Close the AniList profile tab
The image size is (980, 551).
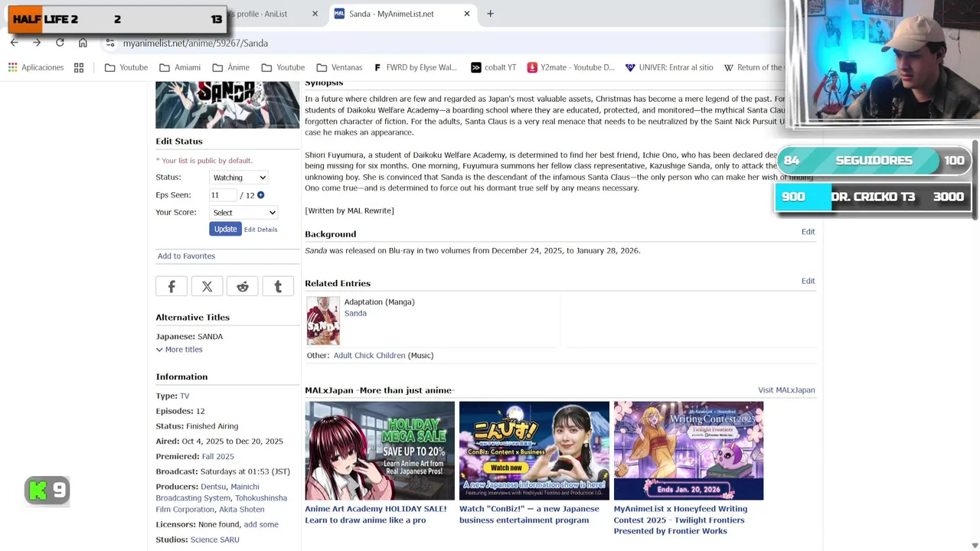[x=315, y=14]
